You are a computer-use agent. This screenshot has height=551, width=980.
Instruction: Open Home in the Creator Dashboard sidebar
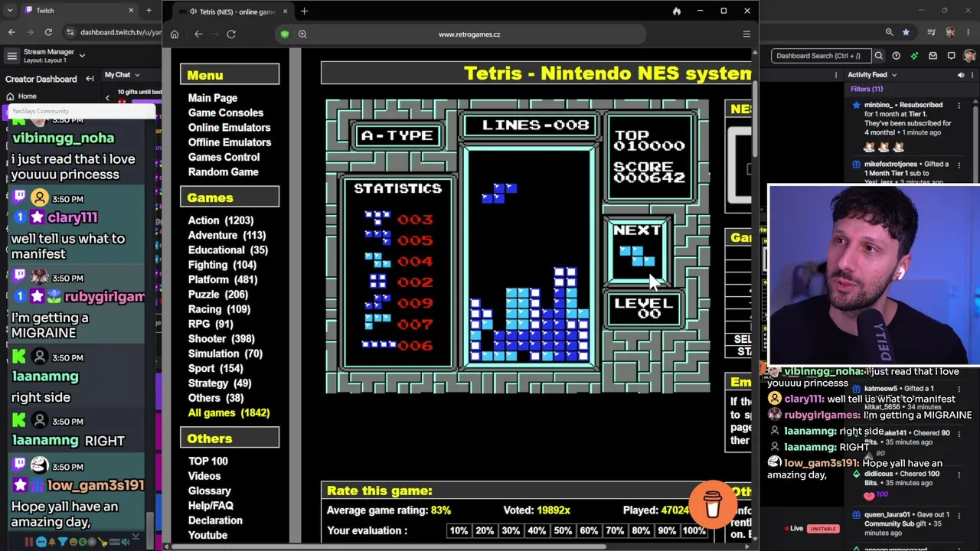27,96
